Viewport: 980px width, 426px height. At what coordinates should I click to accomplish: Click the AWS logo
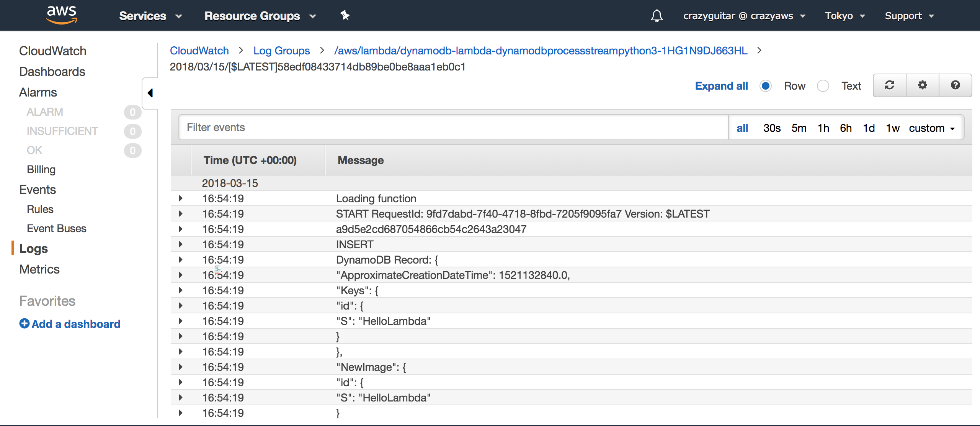62,15
